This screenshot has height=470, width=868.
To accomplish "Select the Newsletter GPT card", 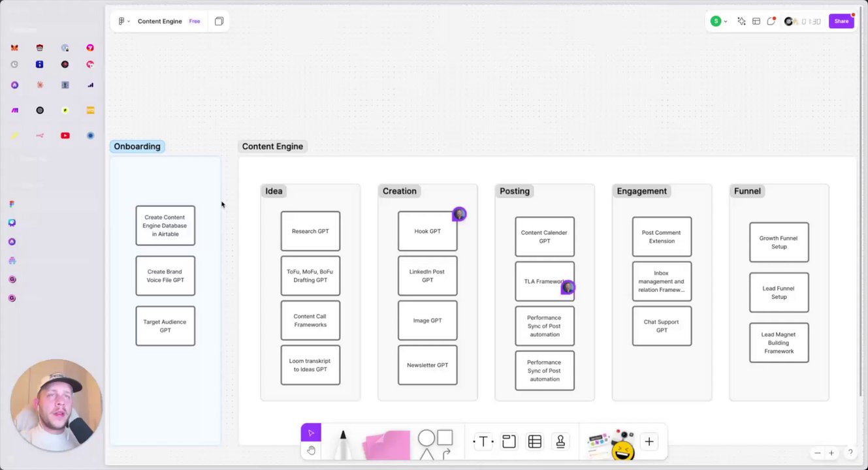I will (x=428, y=365).
